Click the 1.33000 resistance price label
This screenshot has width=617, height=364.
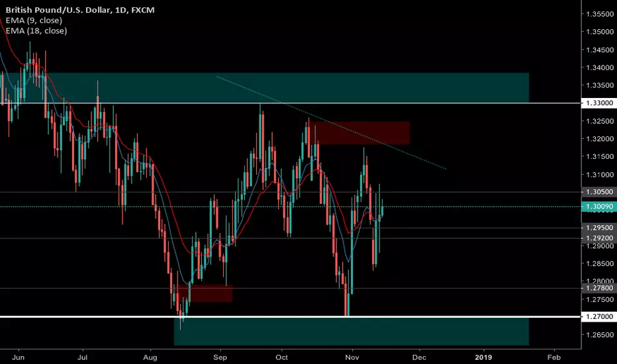(599, 103)
